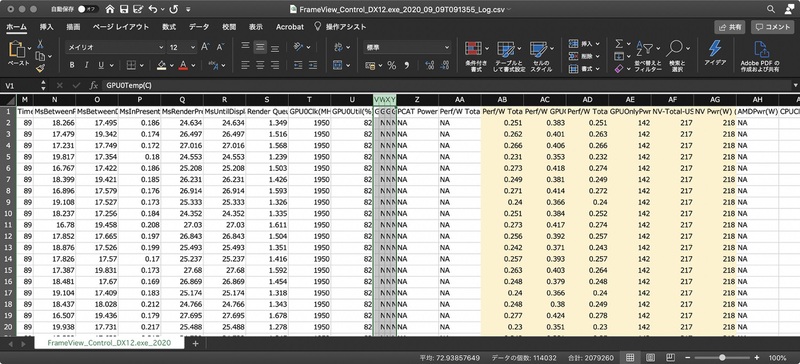The width and height of the screenshot is (800, 364).
Task: Click the Increase Font Size icon
Action: pyautogui.click(x=205, y=47)
